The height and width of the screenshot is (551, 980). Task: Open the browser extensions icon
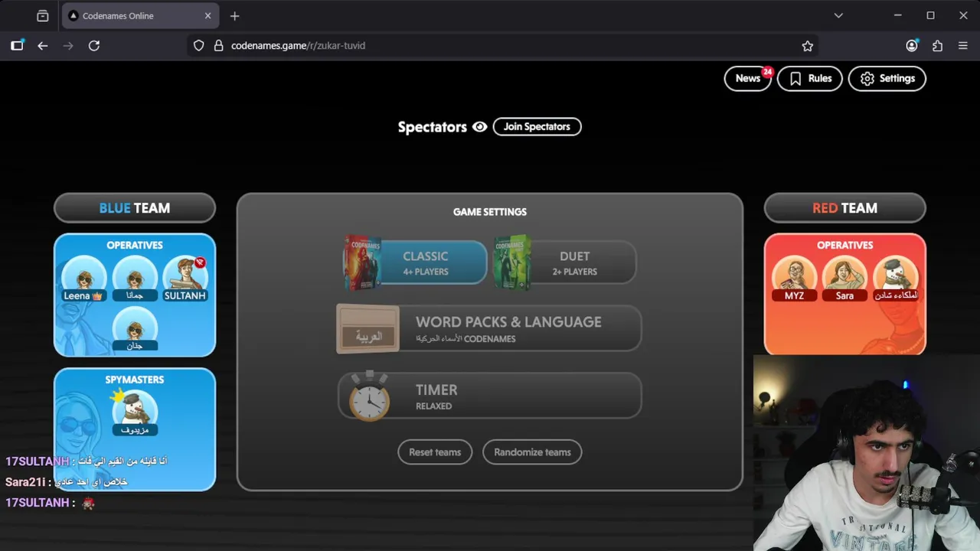pos(937,46)
